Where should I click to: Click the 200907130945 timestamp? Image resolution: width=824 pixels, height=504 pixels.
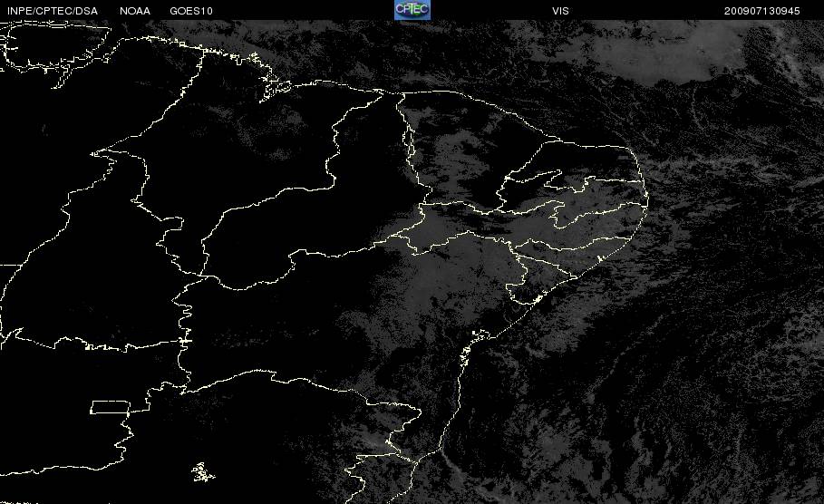[762, 11]
